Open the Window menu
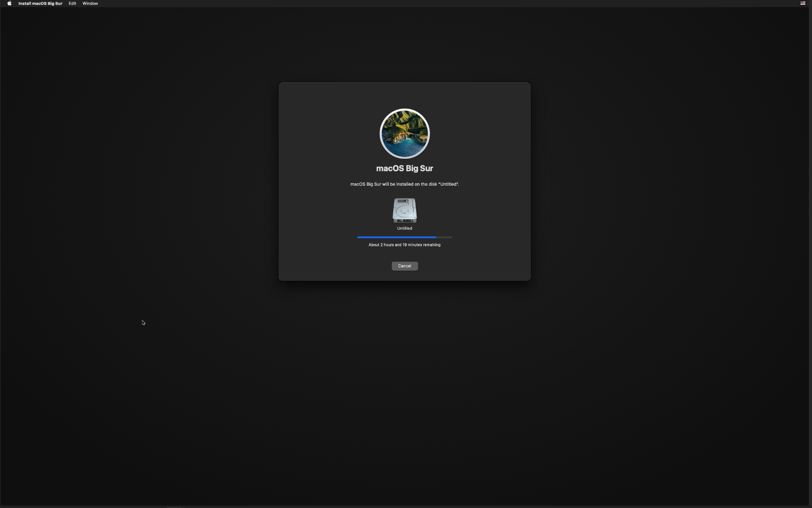Screen dimensions: 812x508 [x=90, y=3]
